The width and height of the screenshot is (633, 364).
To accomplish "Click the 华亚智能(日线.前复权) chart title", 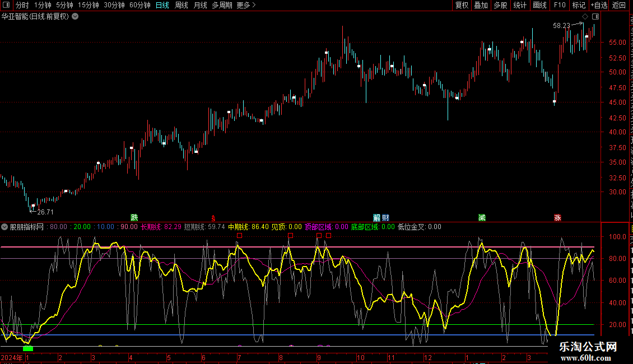I will [35, 17].
